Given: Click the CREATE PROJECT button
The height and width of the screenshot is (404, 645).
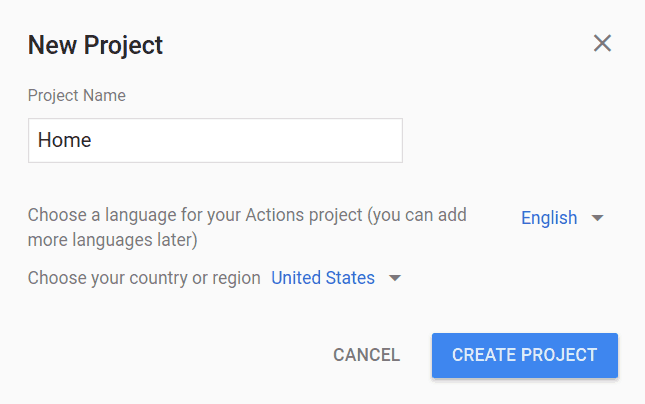Looking at the screenshot, I should (x=525, y=355).
